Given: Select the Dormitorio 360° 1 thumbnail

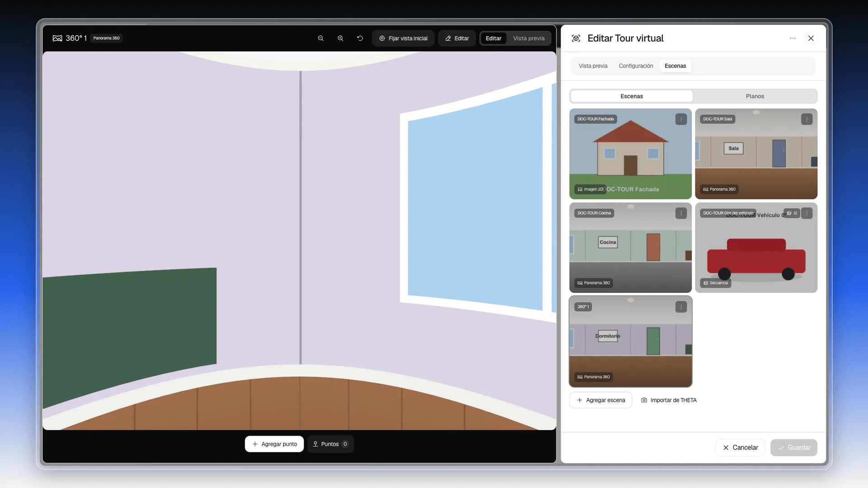Looking at the screenshot, I should pyautogui.click(x=630, y=342).
